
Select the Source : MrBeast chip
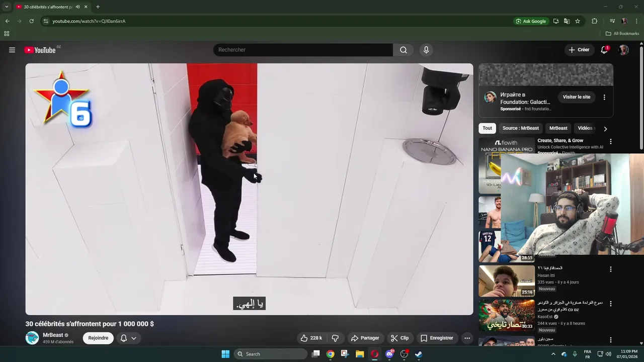tap(520, 128)
